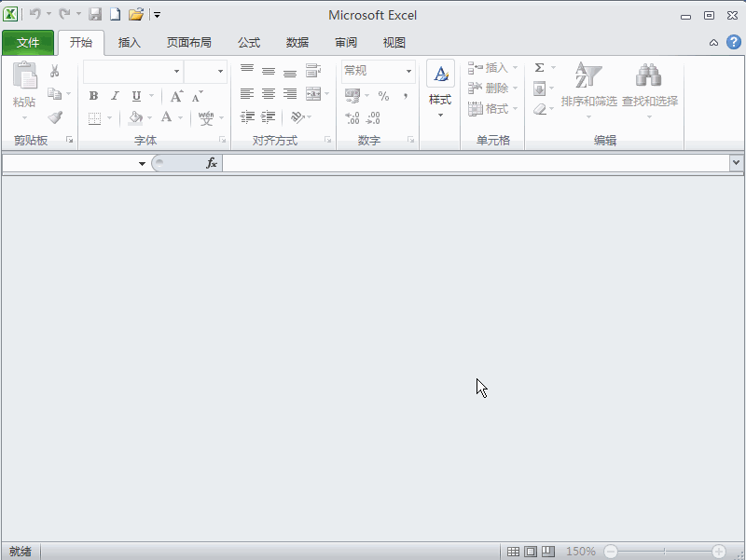Open the 字体 font dialog launcher
This screenshot has height=560, width=746.
tap(222, 140)
